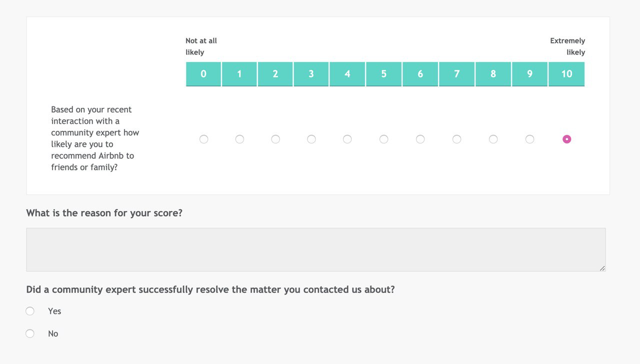Image resolution: width=640 pixels, height=364 pixels.
Task: Click the selected score 10 radio button
Action: tap(566, 139)
